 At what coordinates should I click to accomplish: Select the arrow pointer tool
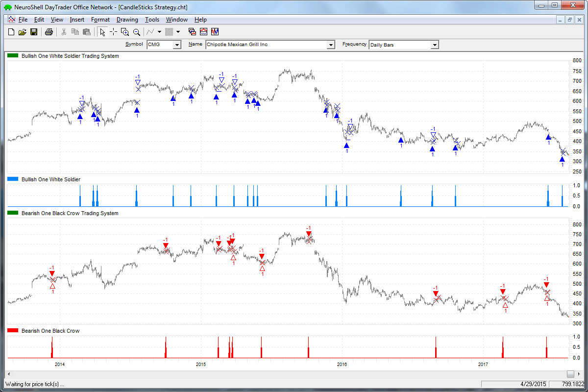(102, 32)
